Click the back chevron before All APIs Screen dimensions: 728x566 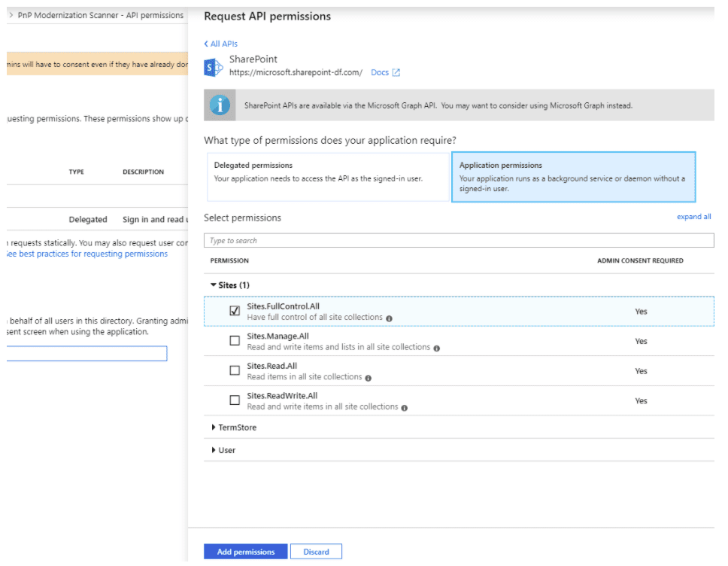pos(206,44)
